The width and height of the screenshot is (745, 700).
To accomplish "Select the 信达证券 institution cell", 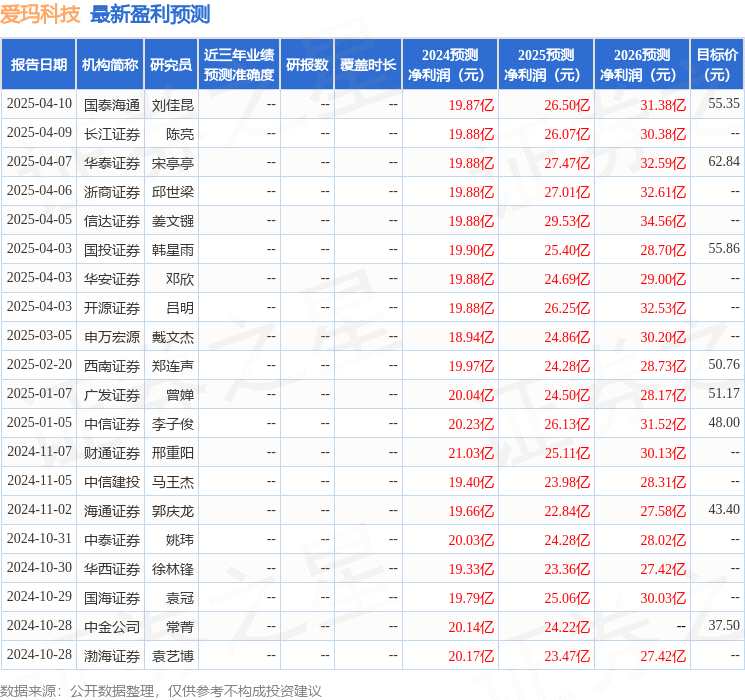I will (x=112, y=221).
